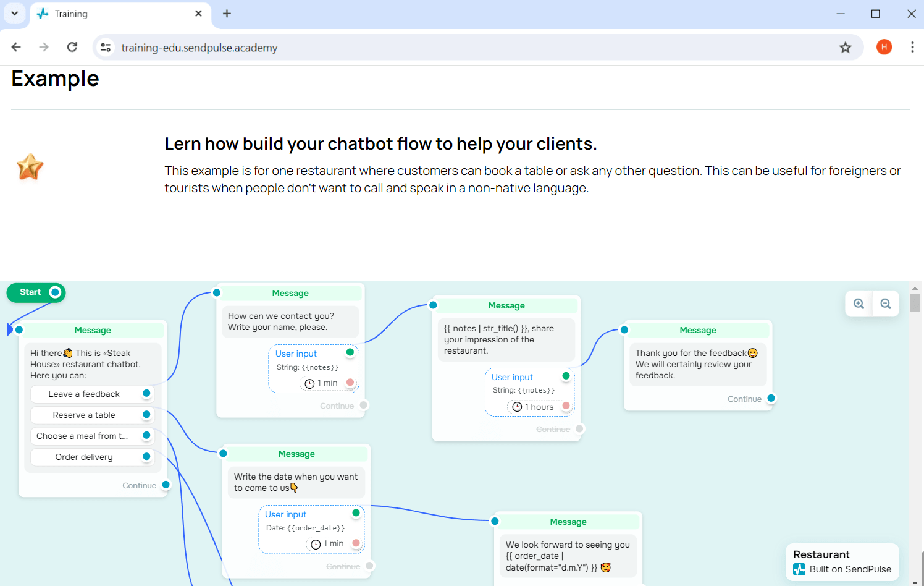Click the SendPulse logo icon in Restaurant badge
Image resolution: width=924 pixels, height=586 pixels.
tap(799, 569)
